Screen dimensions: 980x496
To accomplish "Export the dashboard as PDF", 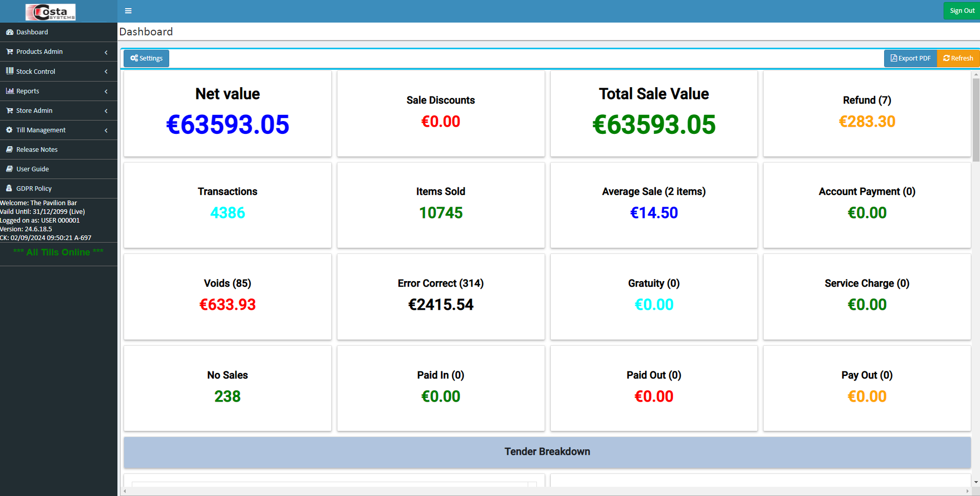I will click(910, 58).
